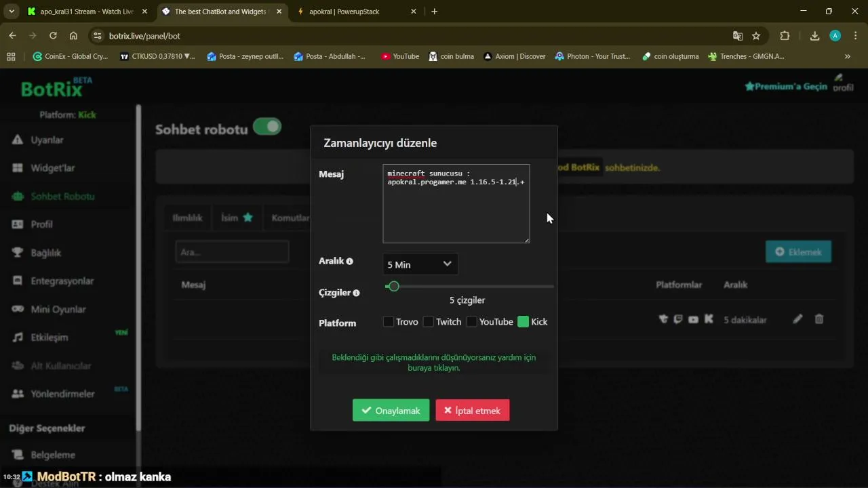
Task: Open CoinEx bookmark
Action: click(x=71, y=56)
